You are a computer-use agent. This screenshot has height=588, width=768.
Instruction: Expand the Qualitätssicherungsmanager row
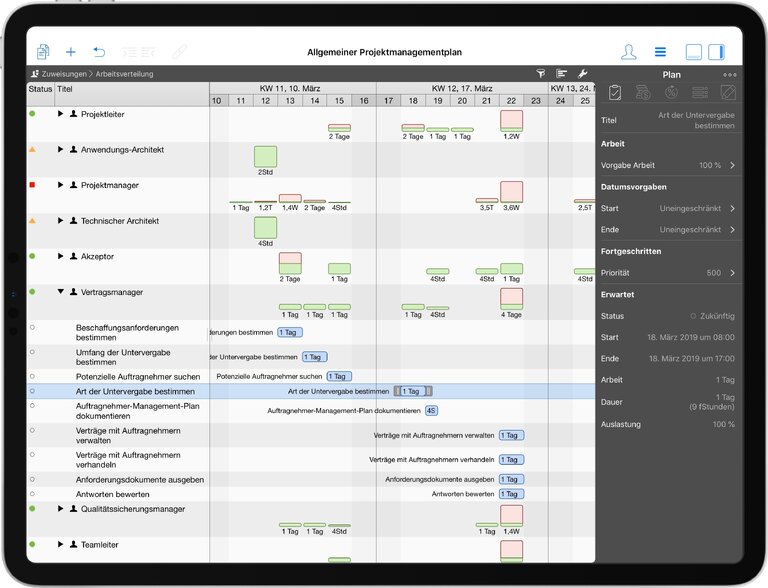[x=60, y=509]
